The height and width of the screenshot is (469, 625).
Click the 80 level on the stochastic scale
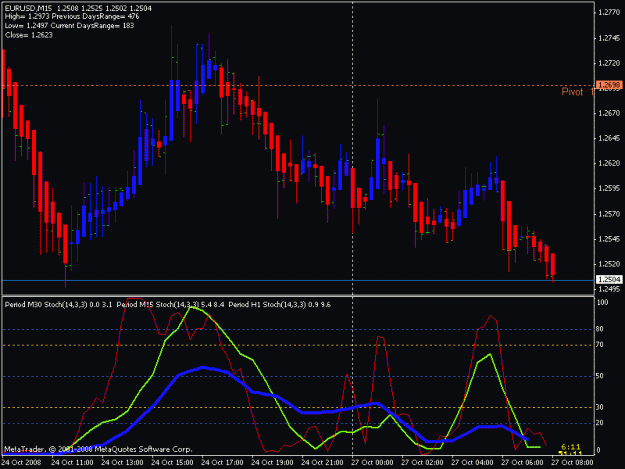[599, 330]
